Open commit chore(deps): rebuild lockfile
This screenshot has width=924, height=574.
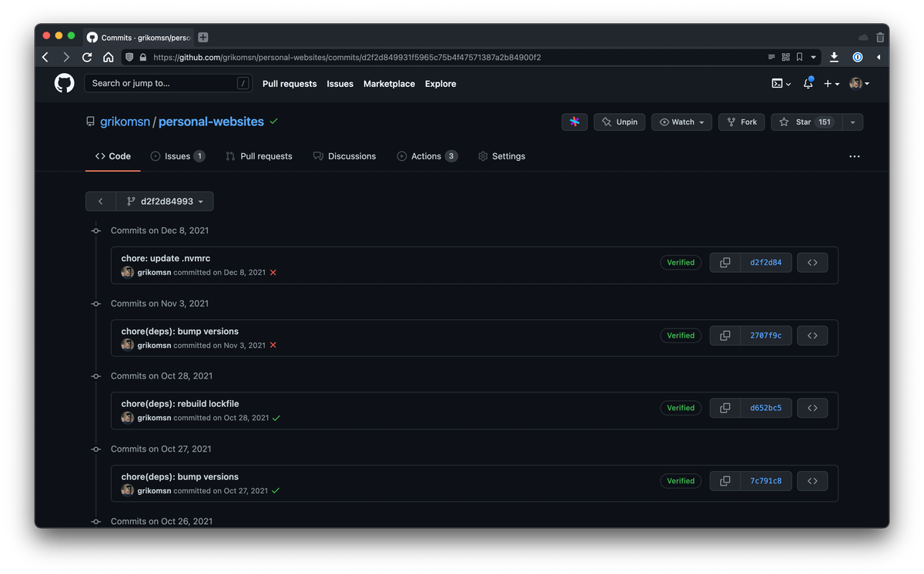[x=180, y=404]
